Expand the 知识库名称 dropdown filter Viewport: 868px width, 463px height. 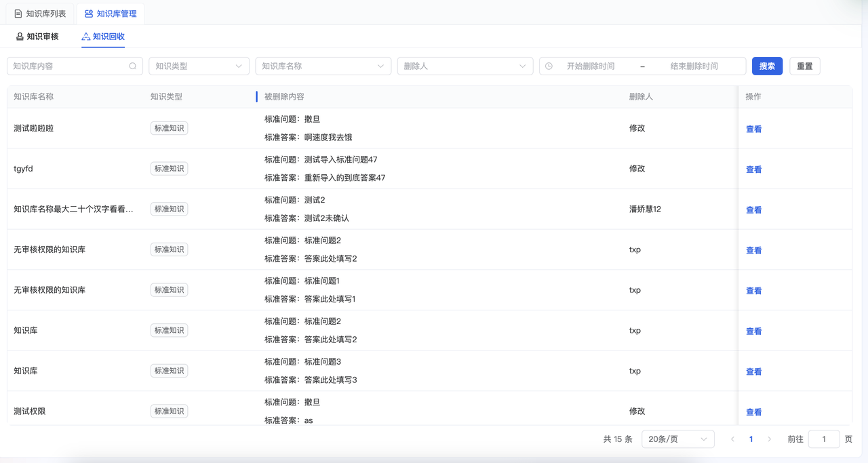click(x=323, y=66)
